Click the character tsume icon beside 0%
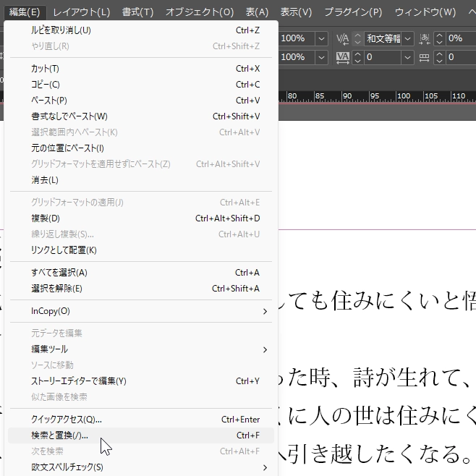476x476 pixels. 425,38
